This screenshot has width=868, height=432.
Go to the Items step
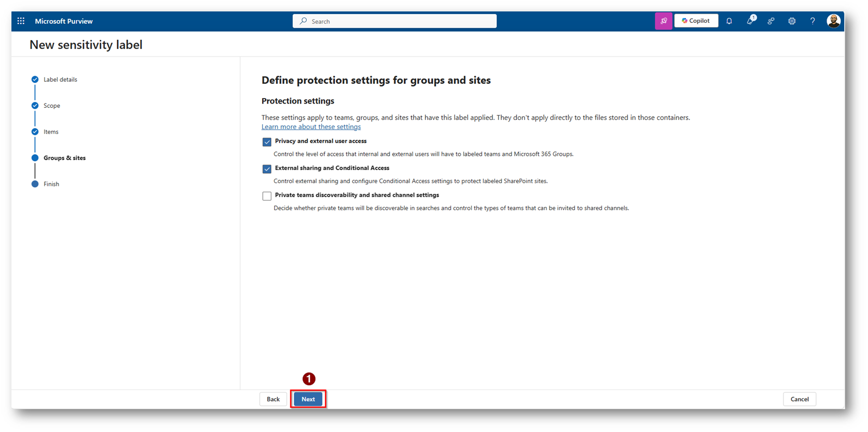tap(51, 132)
